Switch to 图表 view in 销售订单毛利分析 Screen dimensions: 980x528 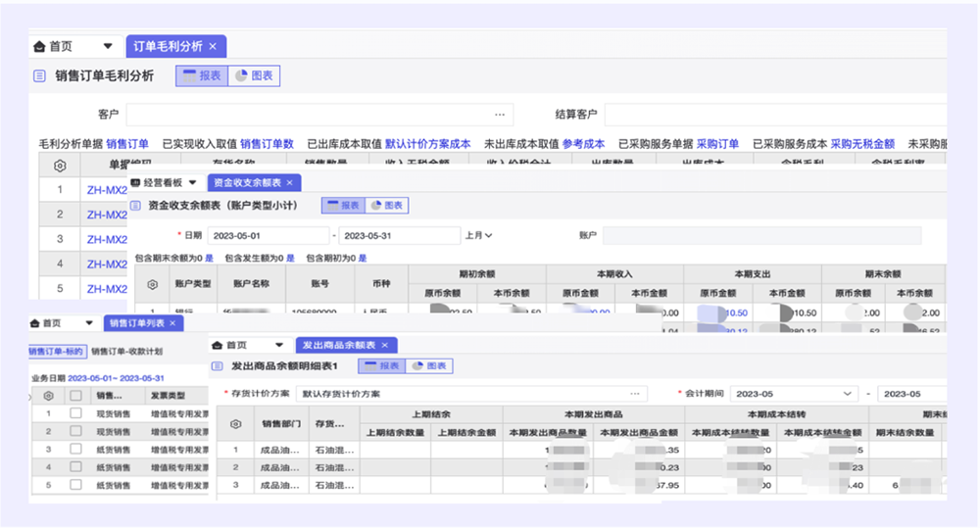point(254,75)
